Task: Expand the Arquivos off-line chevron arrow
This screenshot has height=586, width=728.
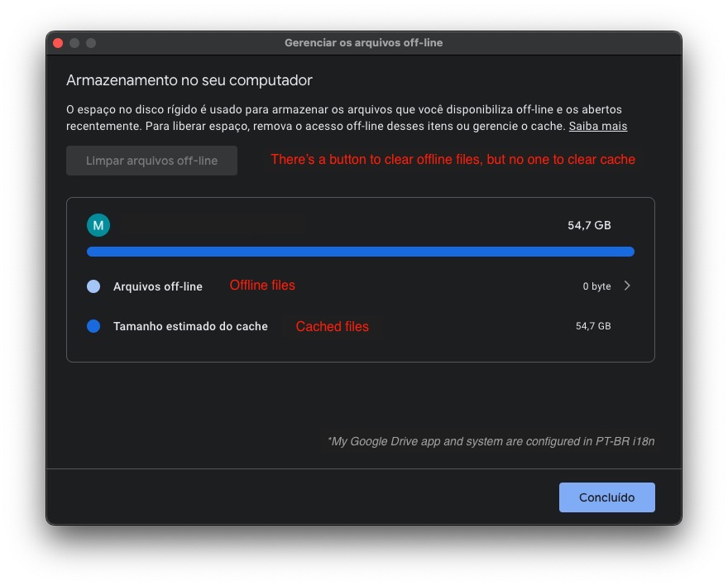Action: (x=627, y=286)
